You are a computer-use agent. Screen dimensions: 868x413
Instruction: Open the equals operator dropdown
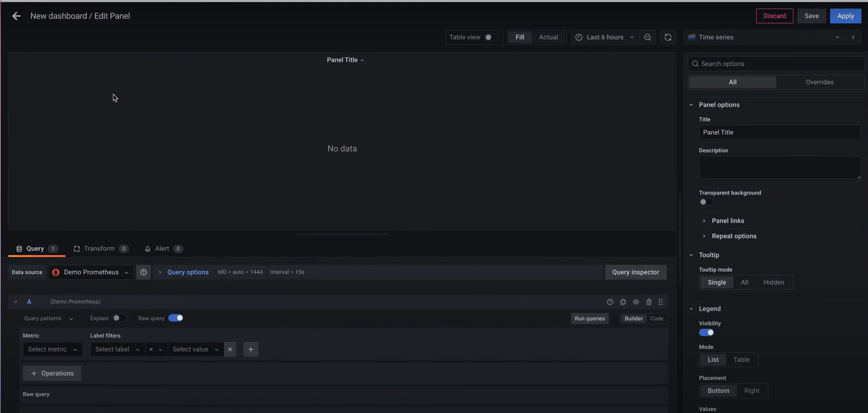[156, 350]
